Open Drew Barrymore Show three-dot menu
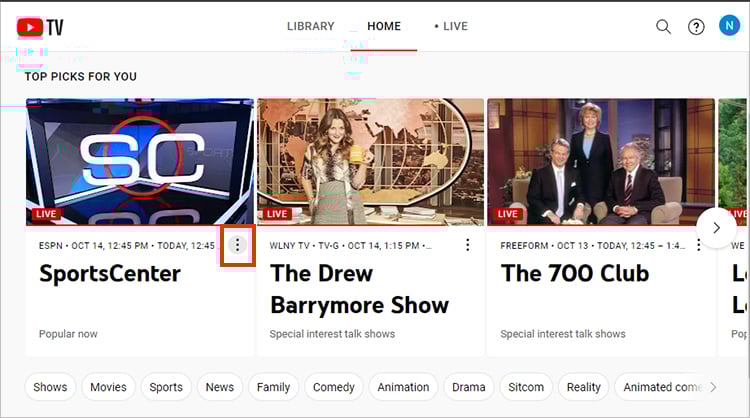 (x=468, y=245)
